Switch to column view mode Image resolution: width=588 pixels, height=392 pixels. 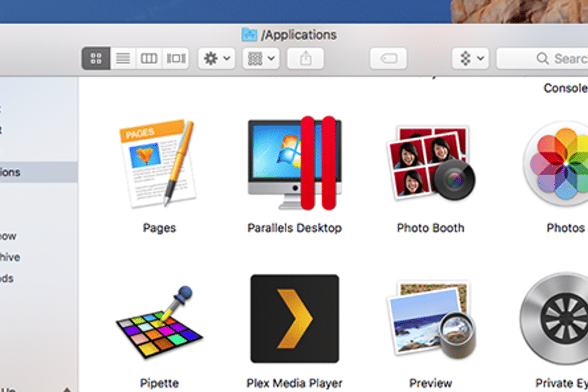click(149, 58)
